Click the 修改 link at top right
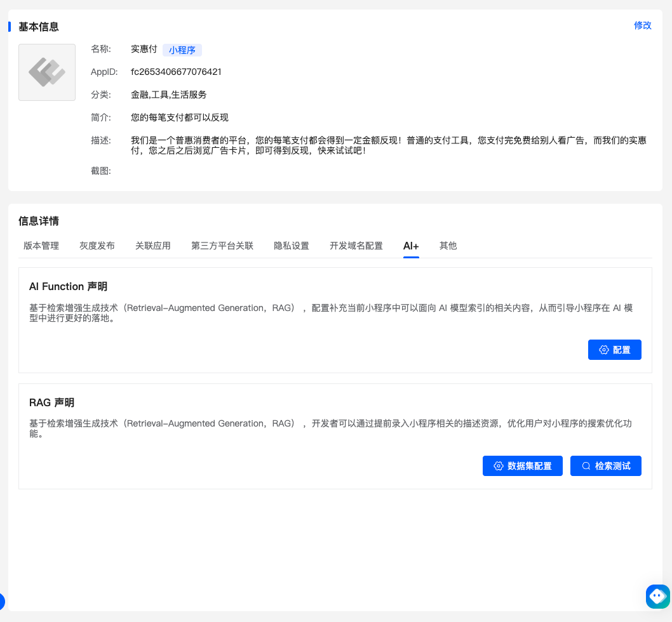 [x=644, y=26]
